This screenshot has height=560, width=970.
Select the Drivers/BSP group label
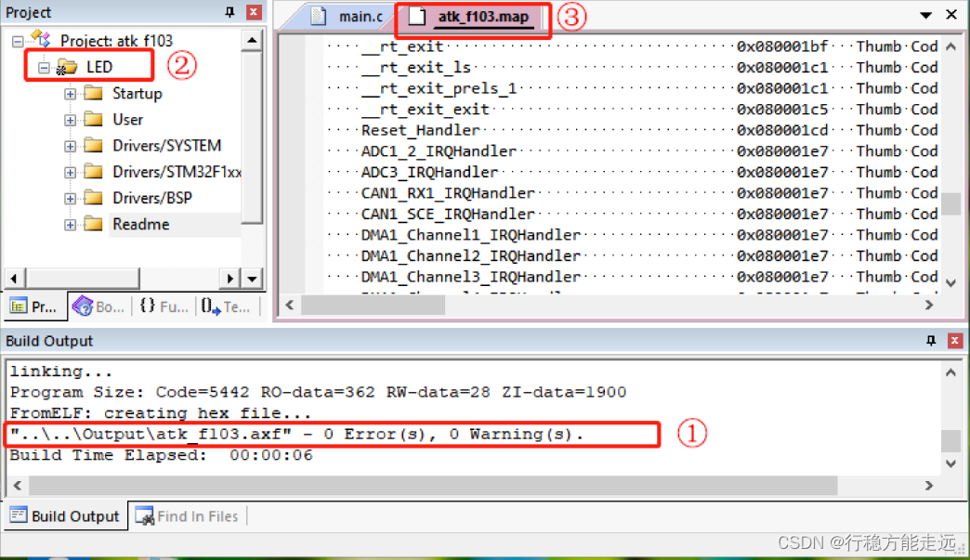(x=152, y=198)
